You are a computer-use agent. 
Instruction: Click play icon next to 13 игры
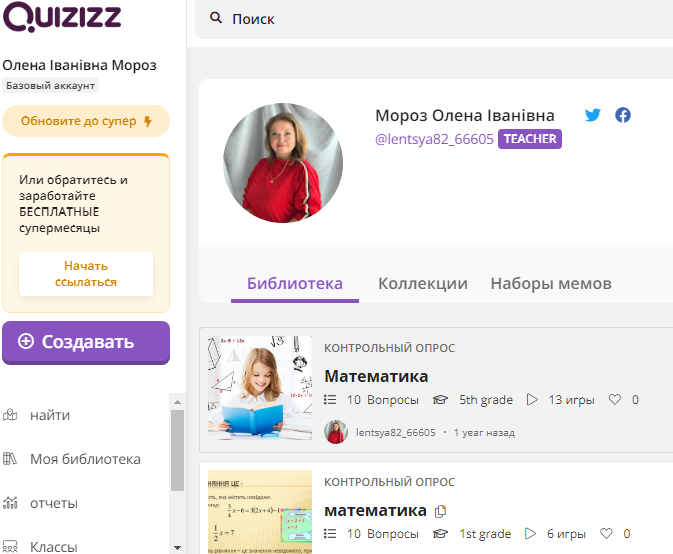click(532, 400)
